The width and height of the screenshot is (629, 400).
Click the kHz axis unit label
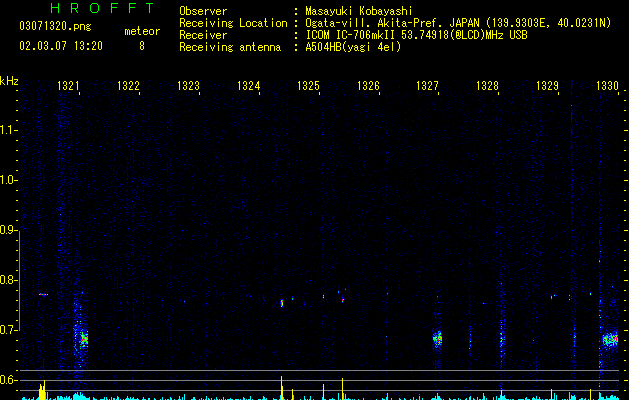[x=9, y=81]
